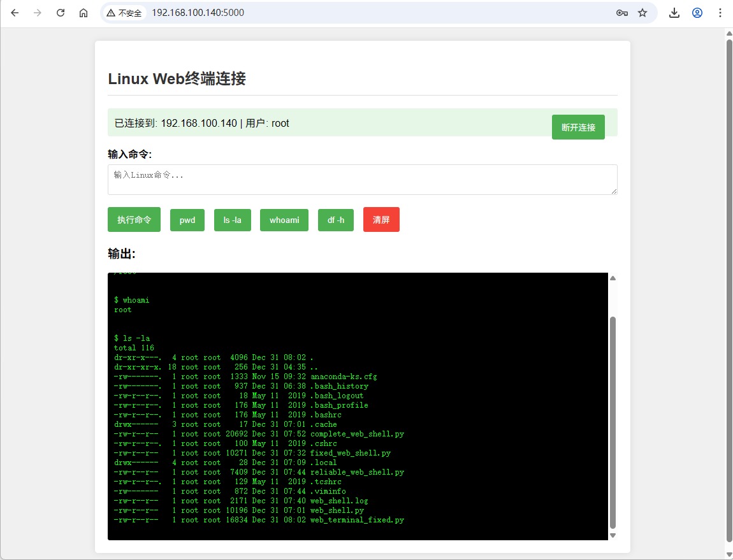Click the address bar URL 192.168.100.140:5000
The height and width of the screenshot is (560, 733).
[198, 13]
